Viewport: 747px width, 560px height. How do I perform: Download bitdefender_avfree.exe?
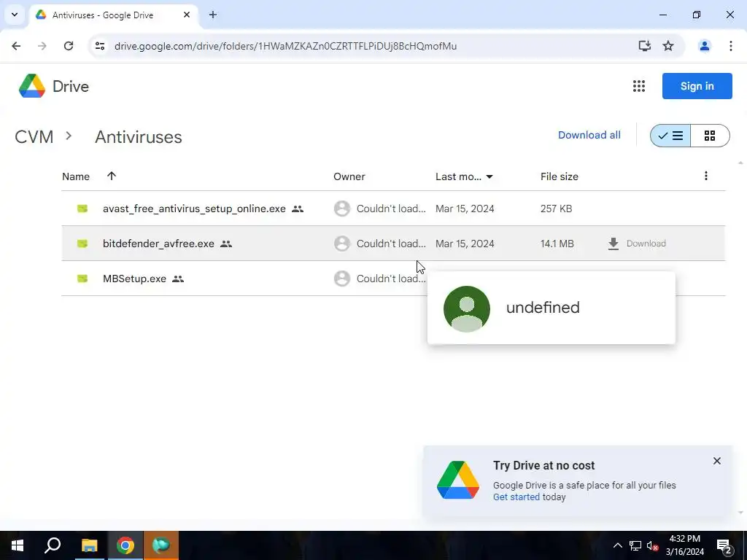(637, 244)
